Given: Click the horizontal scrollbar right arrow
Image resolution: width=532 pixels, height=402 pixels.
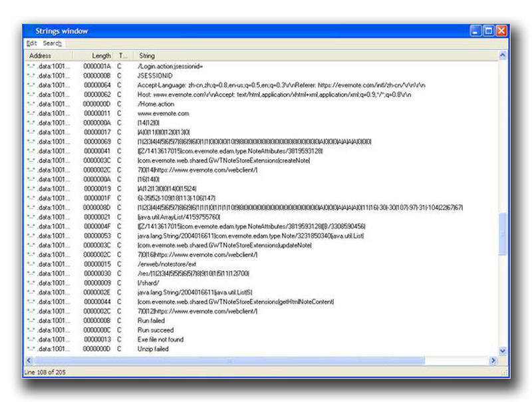Looking at the screenshot, I should click(x=493, y=361).
